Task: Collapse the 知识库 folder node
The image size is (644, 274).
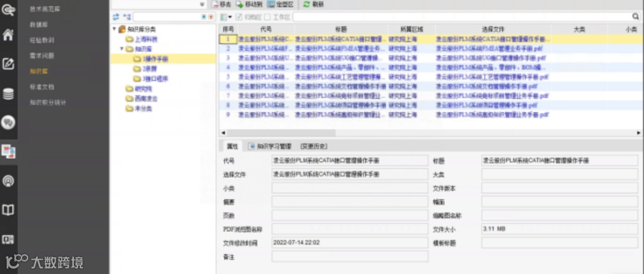Action: [x=122, y=49]
